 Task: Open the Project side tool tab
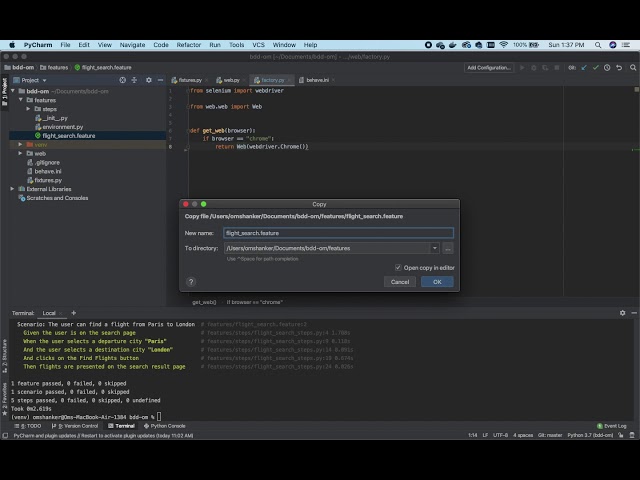coord(4,91)
